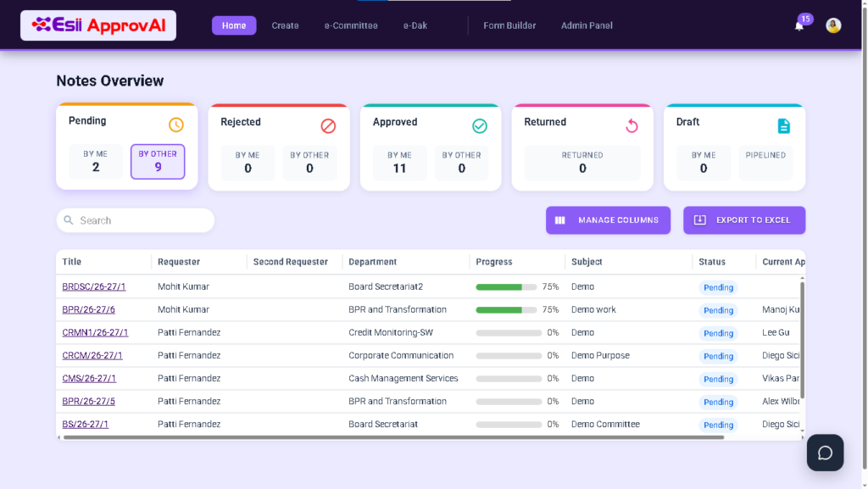Focus the Search input field

tap(136, 220)
